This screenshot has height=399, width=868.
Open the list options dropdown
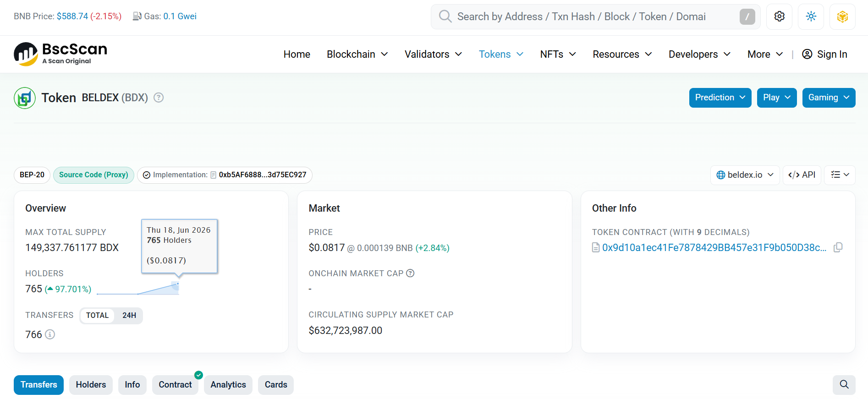(x=840, y=175)
